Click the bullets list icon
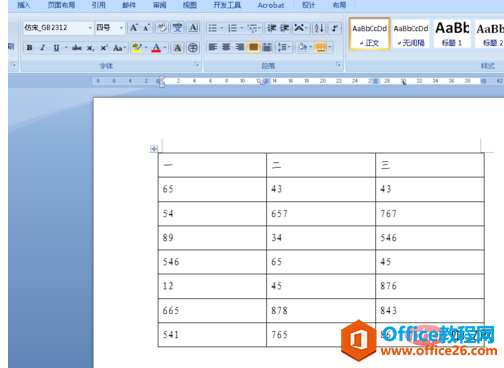 tap(212, 28)
